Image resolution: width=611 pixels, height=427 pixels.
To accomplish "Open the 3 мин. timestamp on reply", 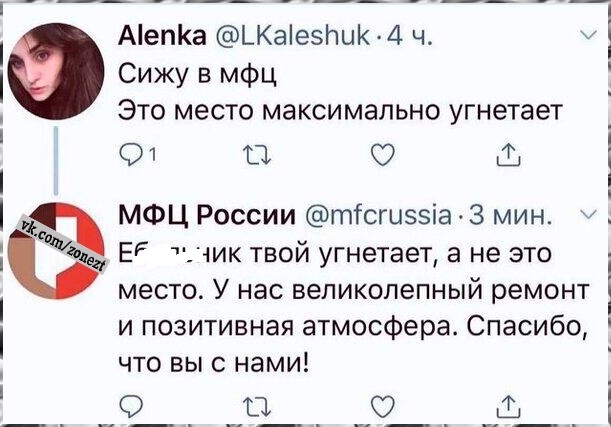I will pyautogui.click(x=512, y=216).
